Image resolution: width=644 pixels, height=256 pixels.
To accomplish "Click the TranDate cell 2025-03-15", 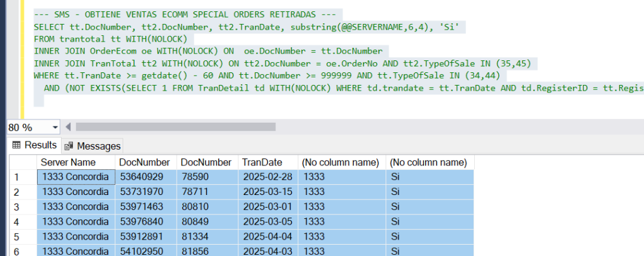I will click(x=268, y=192).
